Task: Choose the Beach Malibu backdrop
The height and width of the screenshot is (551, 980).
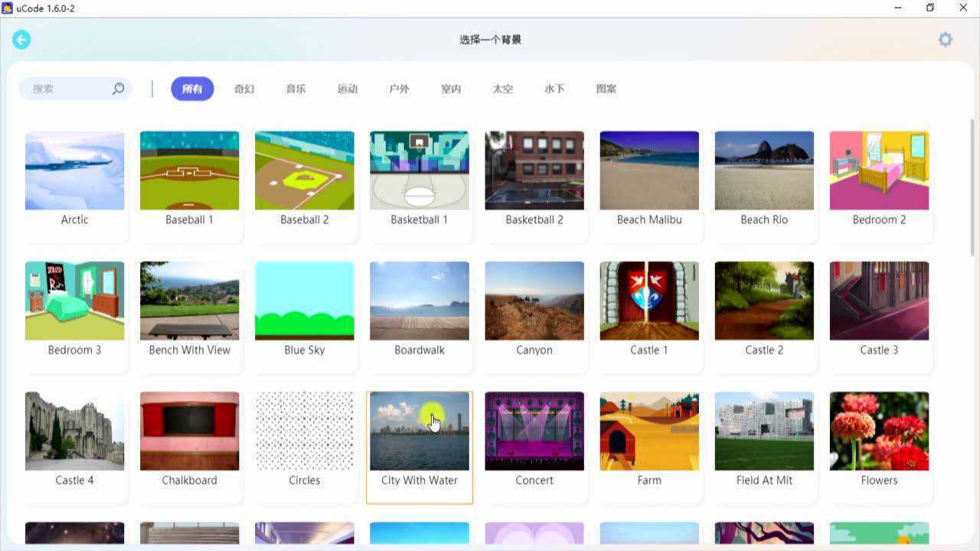Action: [x=648, y=170]
